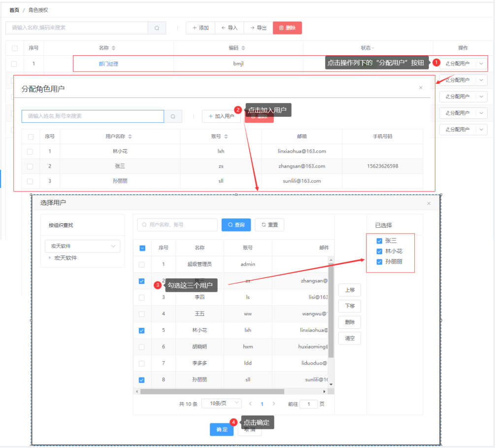
Task: Check the 超级管理员 row checkbox
Action: (142, 265)
